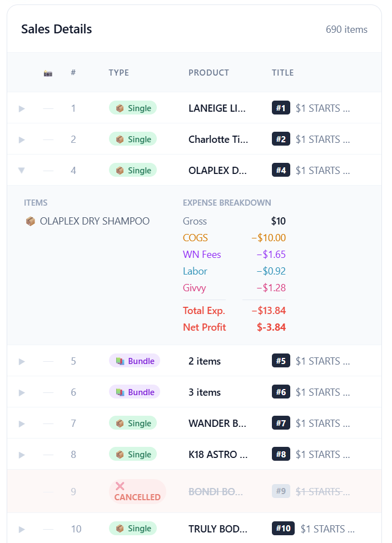
Task: Click the #10 title badge
Action: pyautogui.click(x=283, y=529)
